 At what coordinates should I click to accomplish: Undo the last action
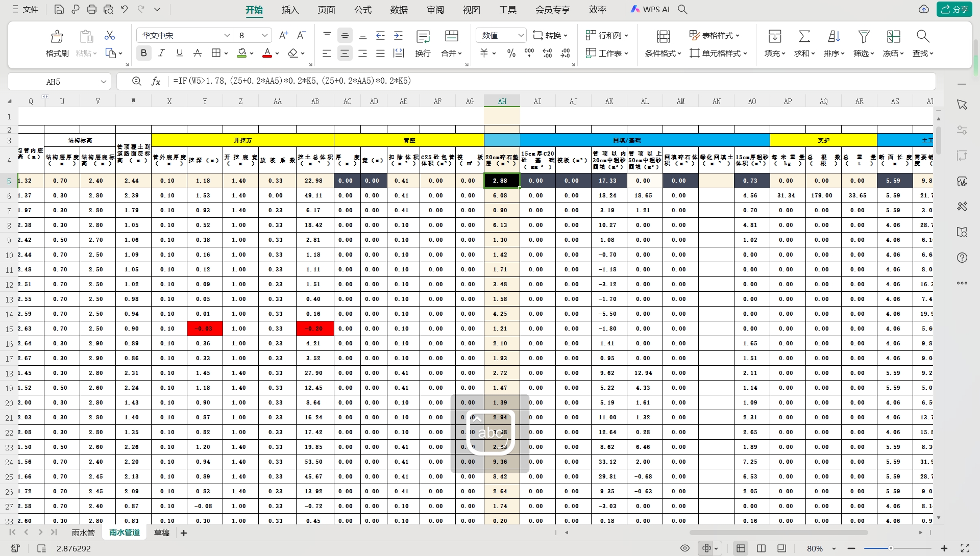click(x=125, y=9)
